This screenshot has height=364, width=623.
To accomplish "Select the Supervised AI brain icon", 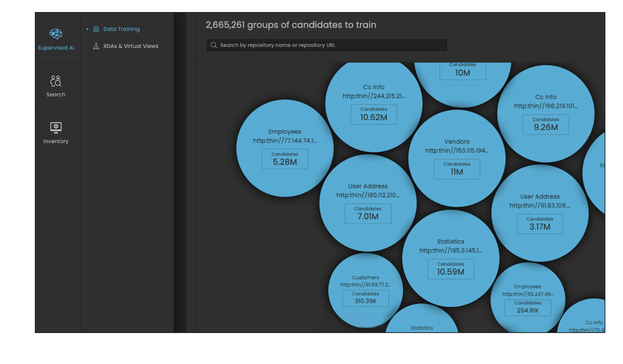I will pyautogui.click(x=56, y=34).
